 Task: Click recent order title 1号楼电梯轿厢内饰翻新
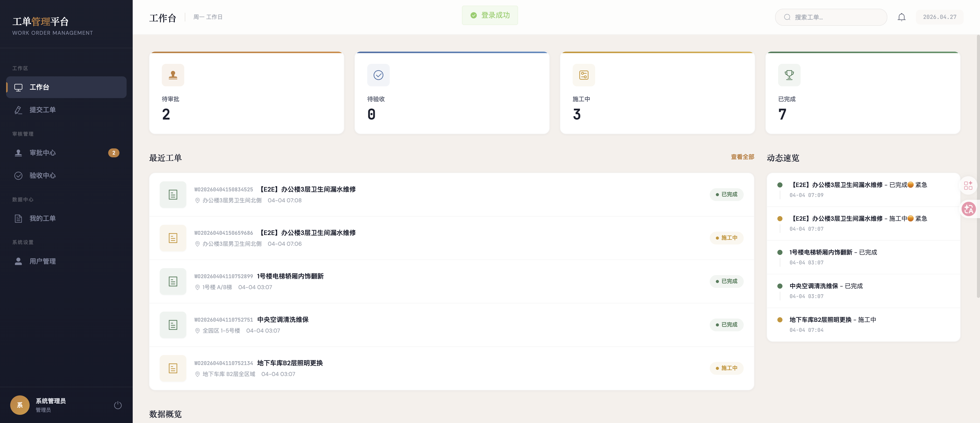coord(290,276)
